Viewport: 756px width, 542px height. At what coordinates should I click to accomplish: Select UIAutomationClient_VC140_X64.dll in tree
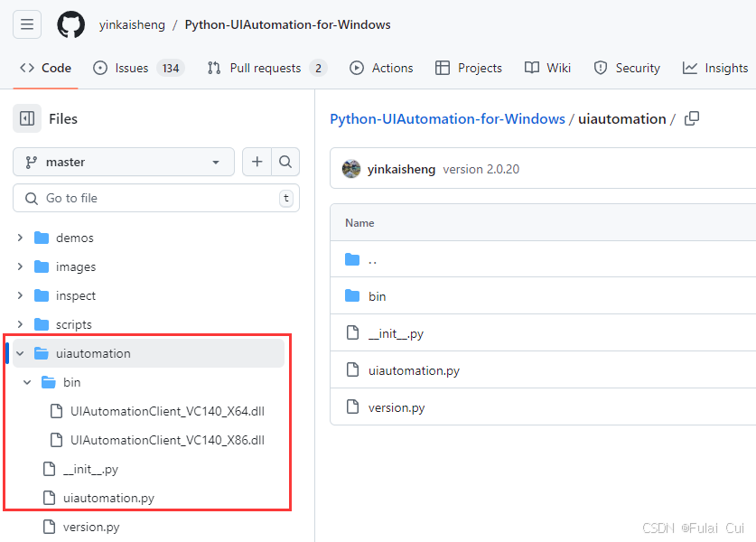point(167,411)
